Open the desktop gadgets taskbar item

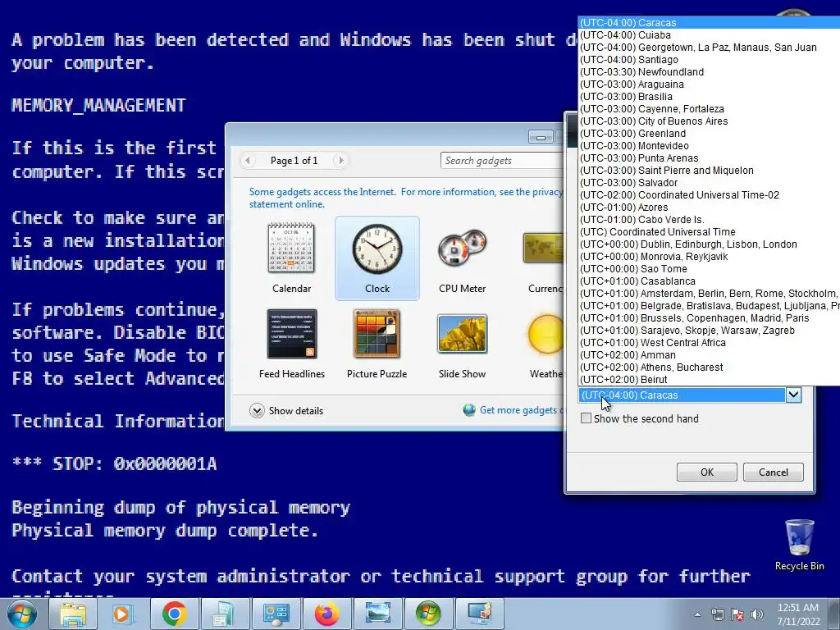tap(479, 614)
